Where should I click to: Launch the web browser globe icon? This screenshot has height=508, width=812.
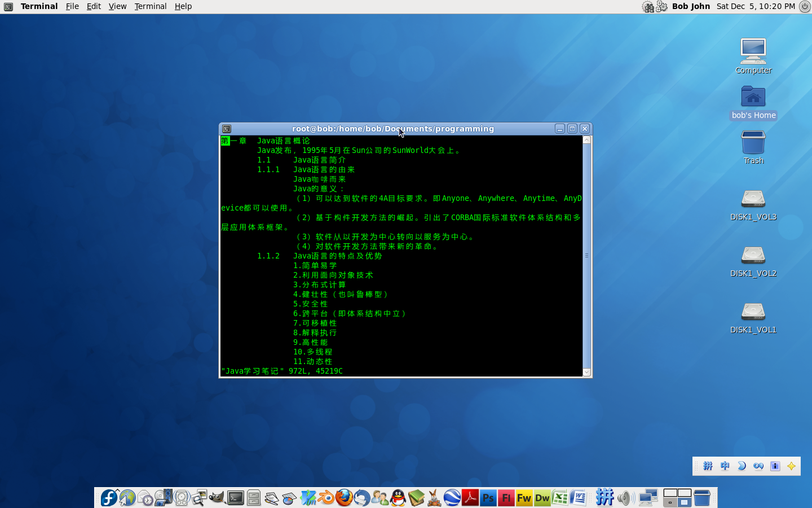tap(127, 498)
